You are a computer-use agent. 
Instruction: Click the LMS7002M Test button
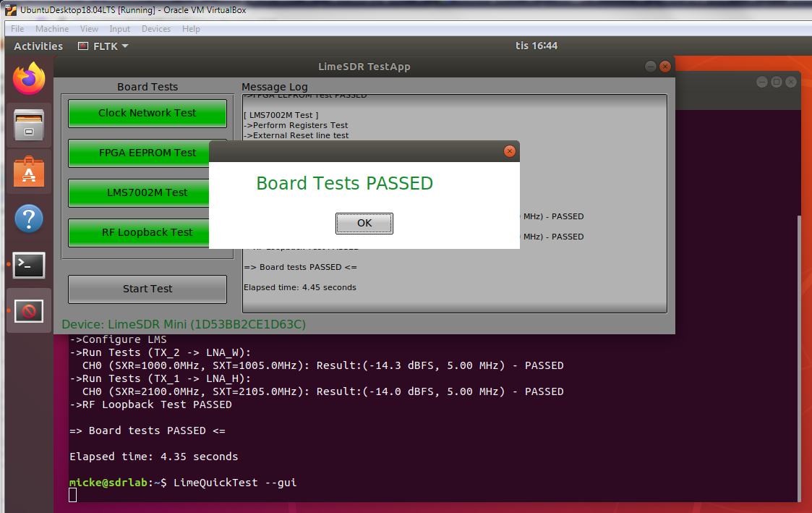tap(139, 192)
